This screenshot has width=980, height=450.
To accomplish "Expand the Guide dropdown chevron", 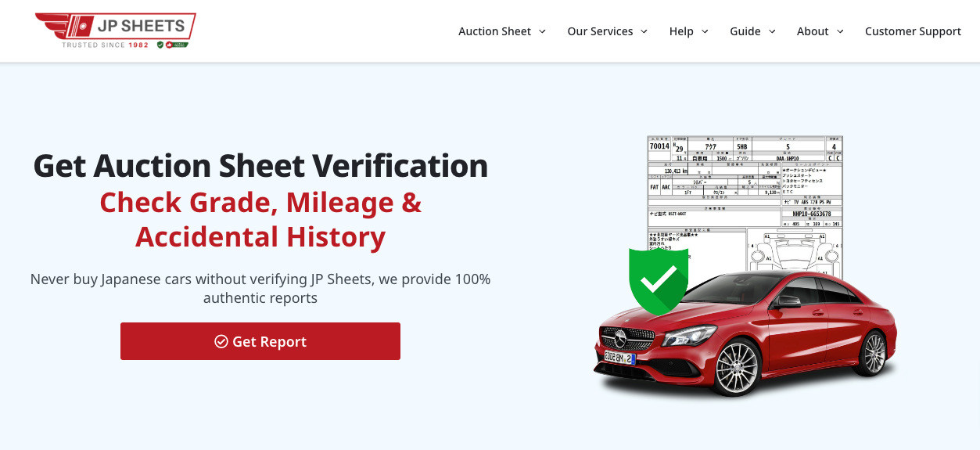I will point(772,31).
